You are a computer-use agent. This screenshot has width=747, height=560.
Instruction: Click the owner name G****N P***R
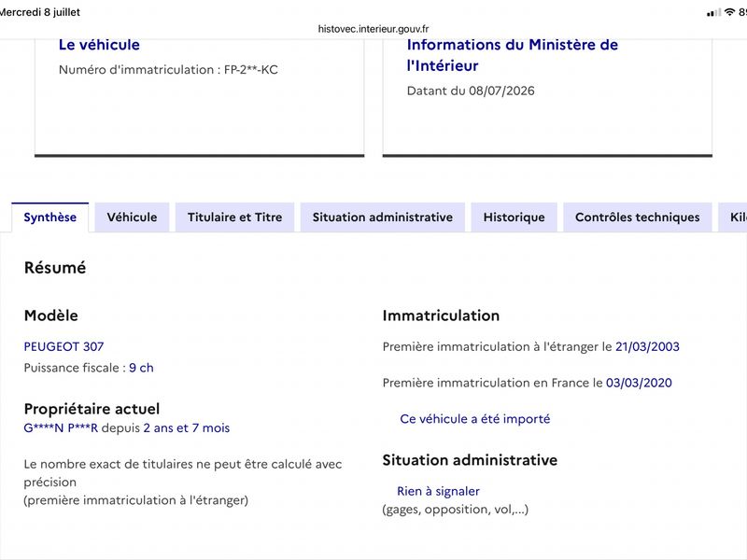click(x=61, y=428)
